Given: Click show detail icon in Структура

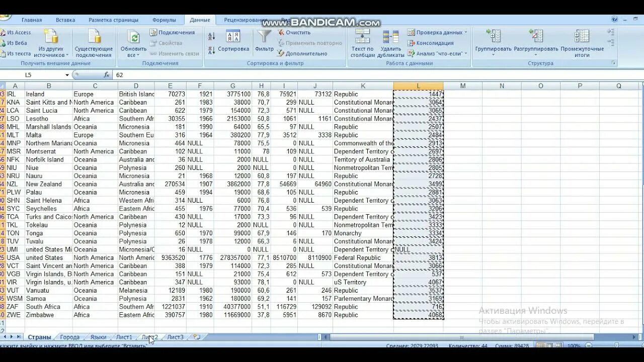Looking at the screenshot, I should coord(611,32).
